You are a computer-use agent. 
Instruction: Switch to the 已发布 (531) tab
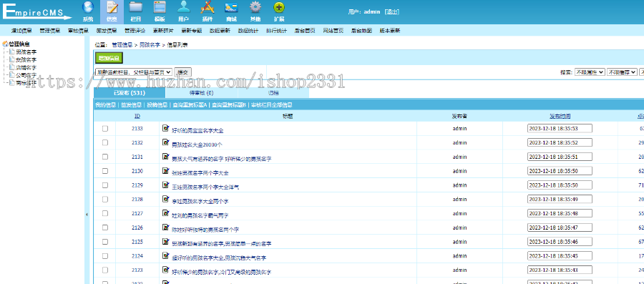click(130, 93)
